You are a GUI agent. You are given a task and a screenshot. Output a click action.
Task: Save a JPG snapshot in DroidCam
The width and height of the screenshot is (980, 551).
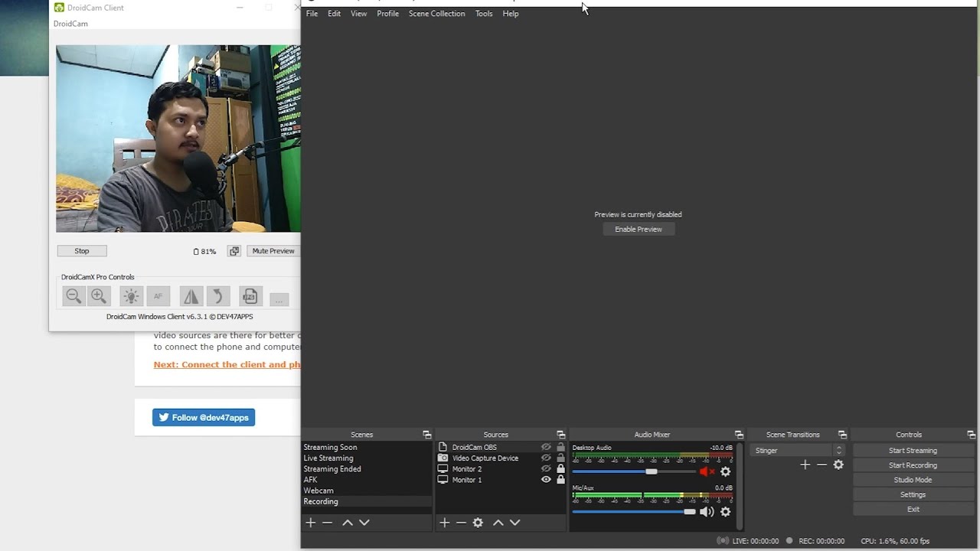pos(250,296)
